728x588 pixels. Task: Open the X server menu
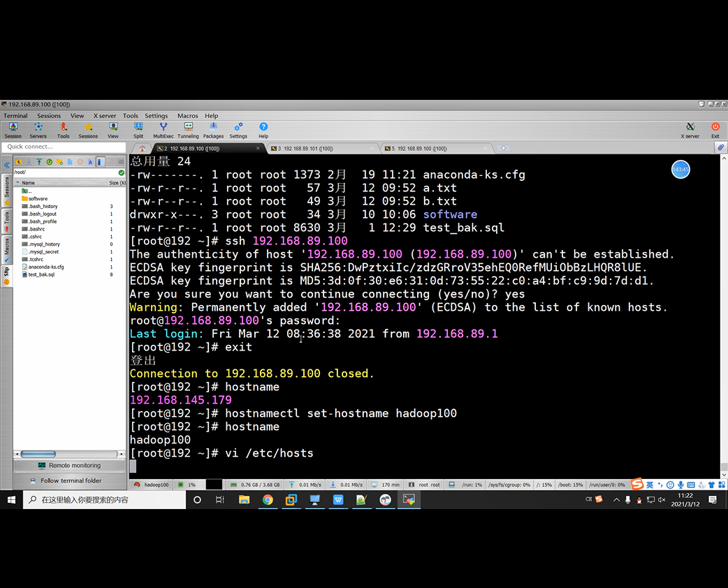tap(105, 115)
